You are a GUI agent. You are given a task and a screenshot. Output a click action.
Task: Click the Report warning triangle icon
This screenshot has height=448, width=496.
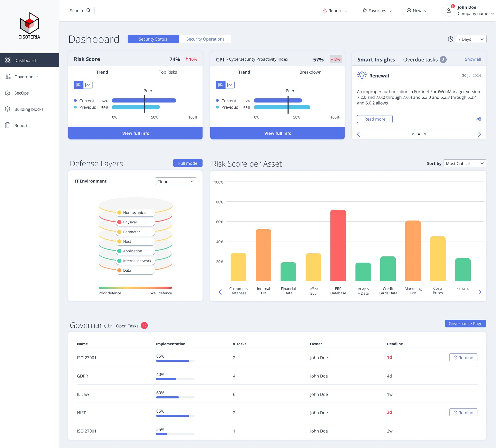(x=325, y=10)
